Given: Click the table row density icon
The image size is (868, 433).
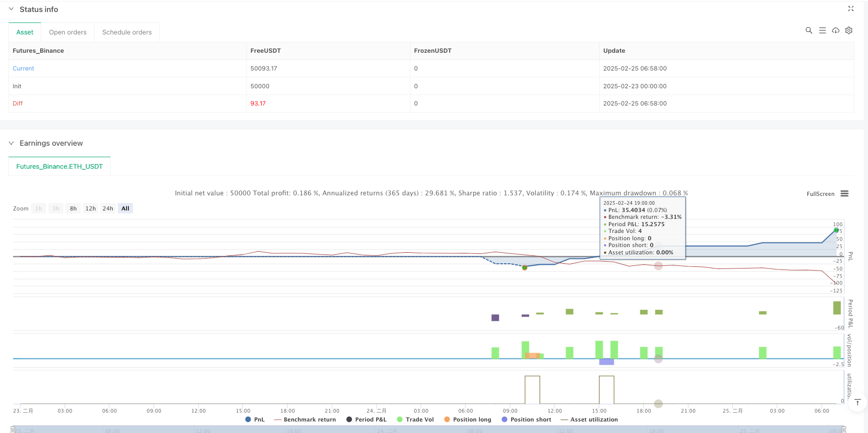Looking at the screenshot, I should tap(823, 31).
